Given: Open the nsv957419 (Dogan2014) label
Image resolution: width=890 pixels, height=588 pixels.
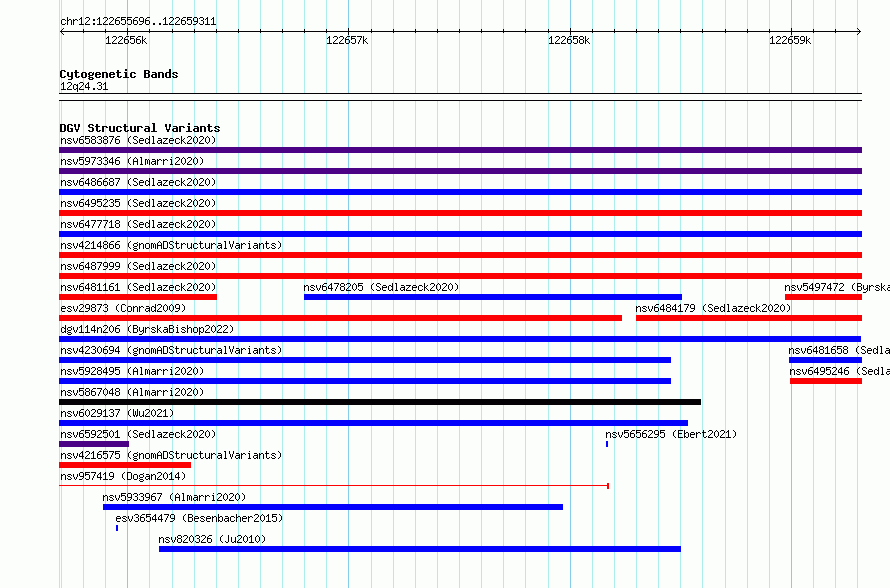Looking at the screenshot, I should click(x=123, y=476).
